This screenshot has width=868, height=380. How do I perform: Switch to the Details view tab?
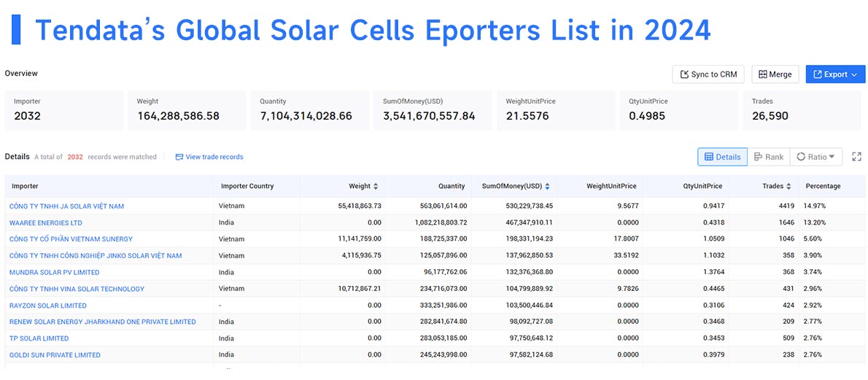tap(722, 157)
